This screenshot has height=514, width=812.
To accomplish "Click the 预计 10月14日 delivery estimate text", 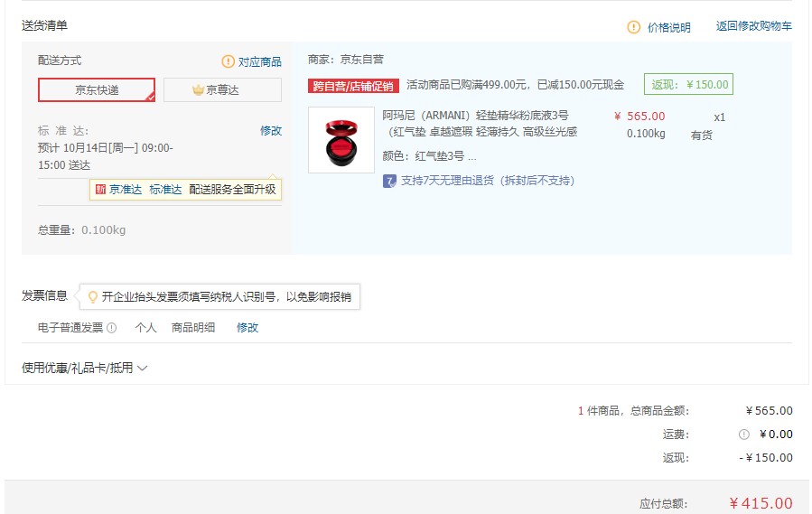I will [105, 156].
